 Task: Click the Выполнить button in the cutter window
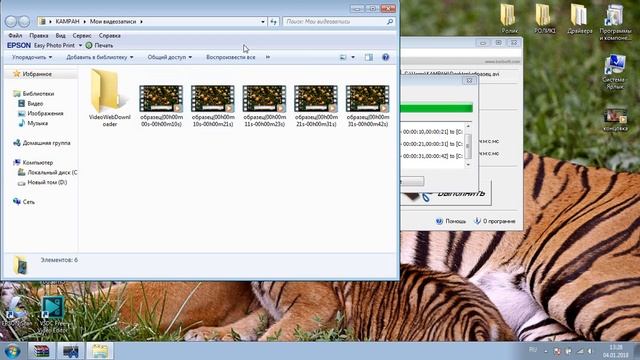446,193
